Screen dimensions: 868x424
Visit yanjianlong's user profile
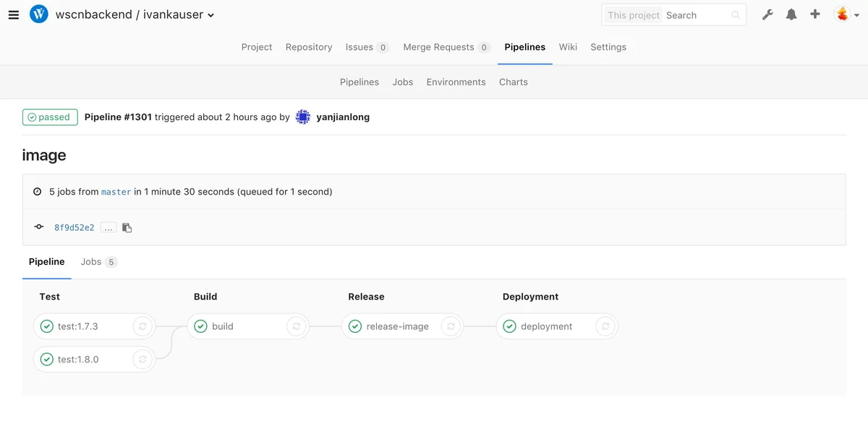click(343, 116)
